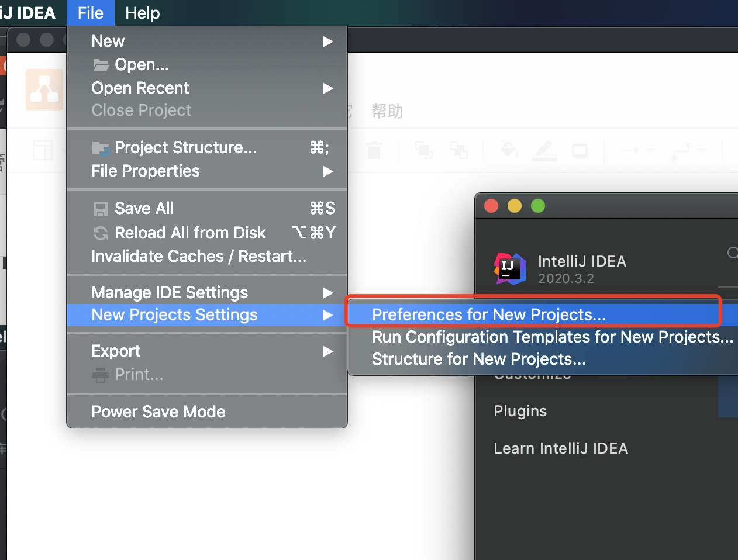Open the File menu in menu bar
The image size is (738, 560).
(x=90, y=13)
